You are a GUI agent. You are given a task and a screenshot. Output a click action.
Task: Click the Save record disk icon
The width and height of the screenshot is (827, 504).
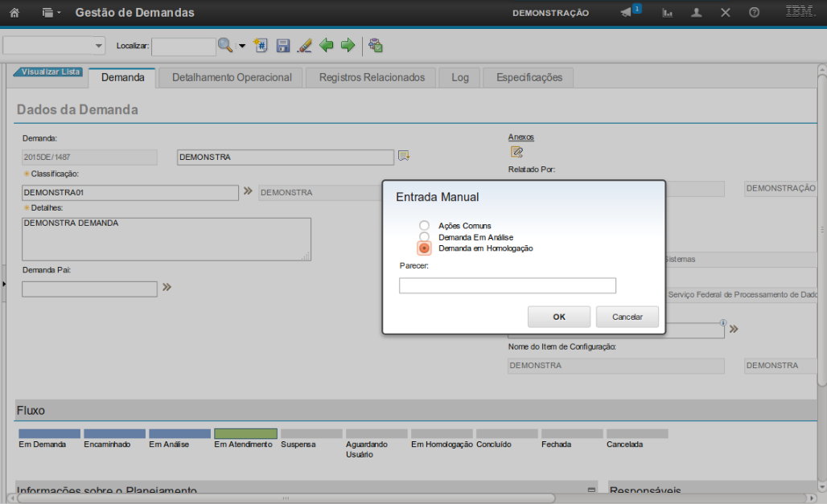point(283,46)
